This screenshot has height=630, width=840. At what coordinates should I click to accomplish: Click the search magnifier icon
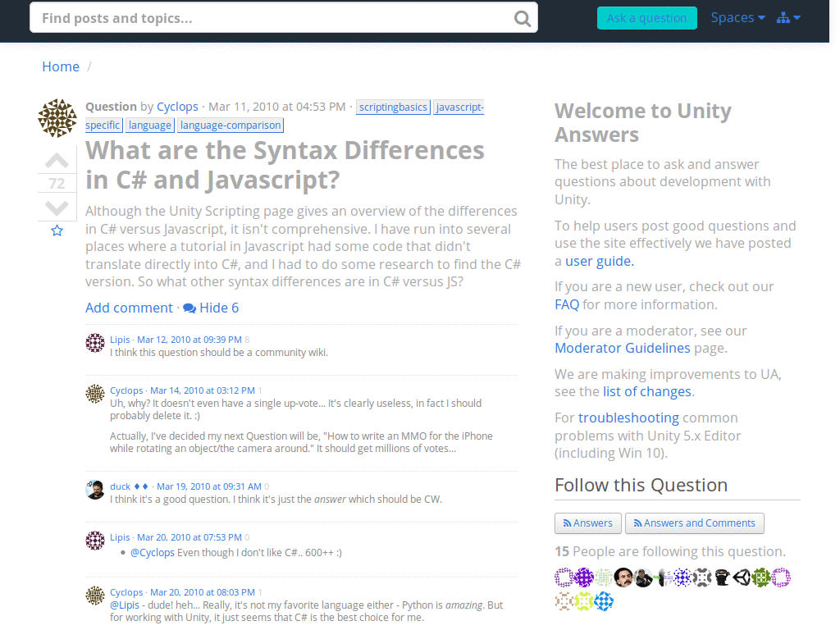(523, 17)
